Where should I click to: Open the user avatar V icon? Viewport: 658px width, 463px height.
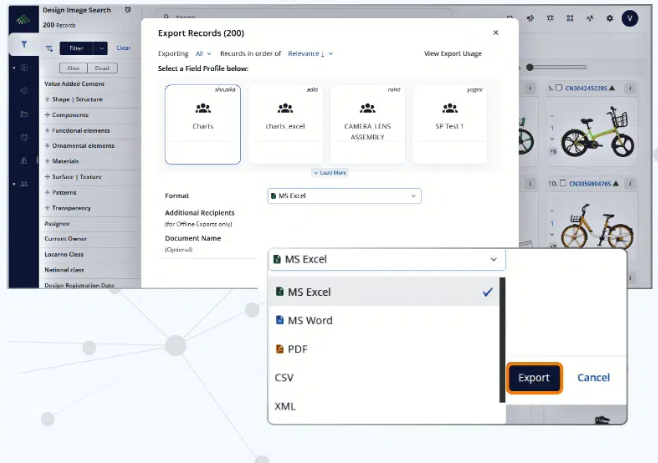tap(629, 18)
